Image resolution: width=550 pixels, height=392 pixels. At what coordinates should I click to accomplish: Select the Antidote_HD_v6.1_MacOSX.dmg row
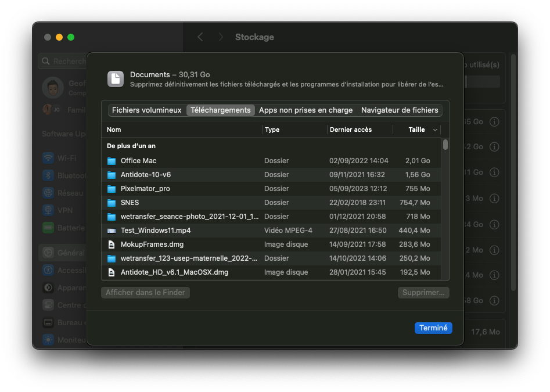[x=271, y=272]
